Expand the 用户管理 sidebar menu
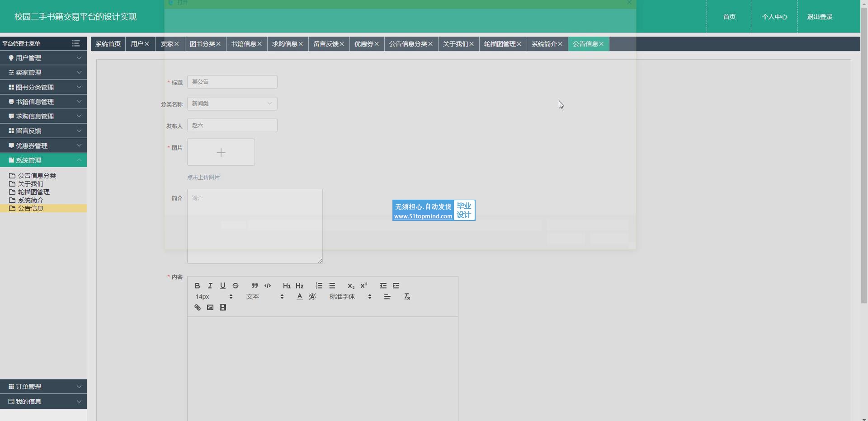 pyautogui.click(x=43, y=58)
